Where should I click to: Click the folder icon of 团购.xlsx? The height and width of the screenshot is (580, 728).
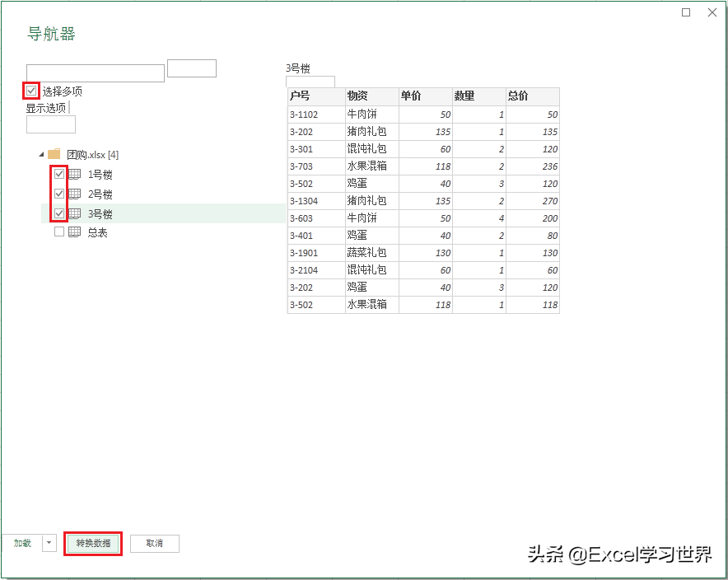54,154
